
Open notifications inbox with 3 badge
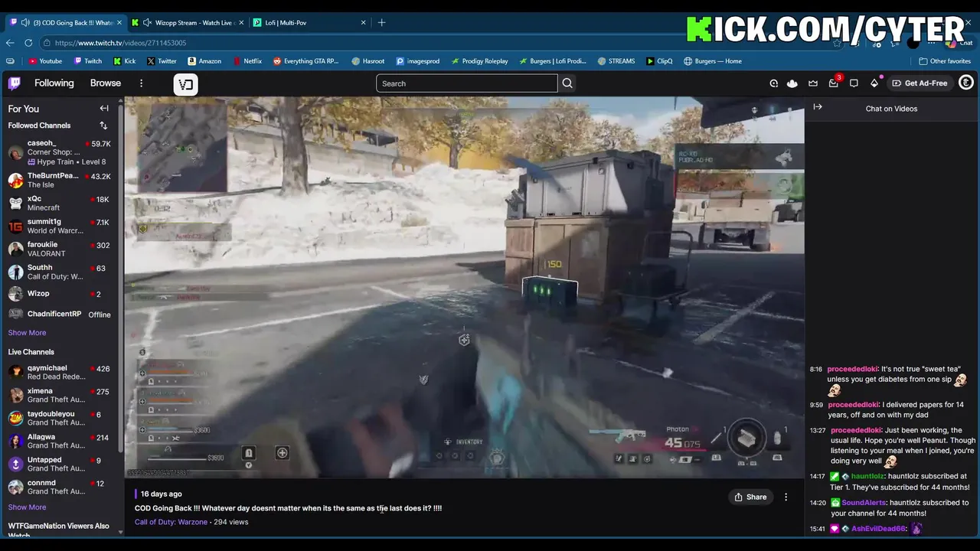pyautogui.click(x=834, y=83)
